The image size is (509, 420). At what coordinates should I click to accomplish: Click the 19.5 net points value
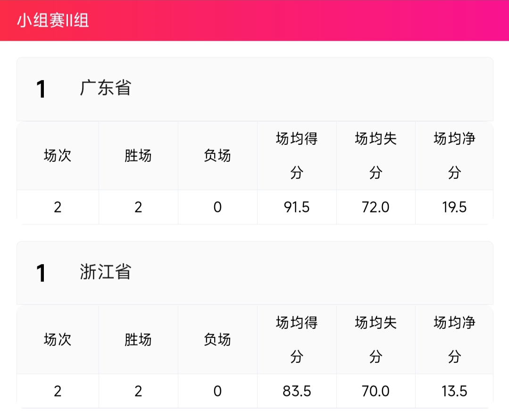(454, 207)
